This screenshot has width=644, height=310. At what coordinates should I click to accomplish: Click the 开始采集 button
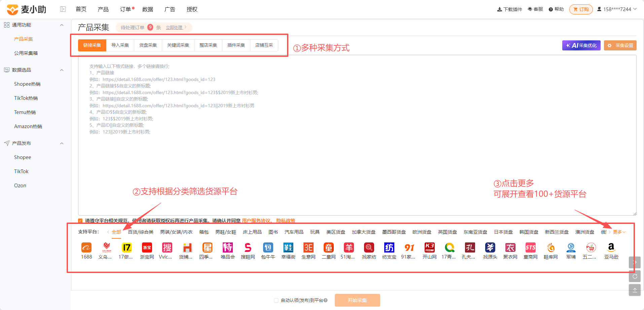click(357, 300)
